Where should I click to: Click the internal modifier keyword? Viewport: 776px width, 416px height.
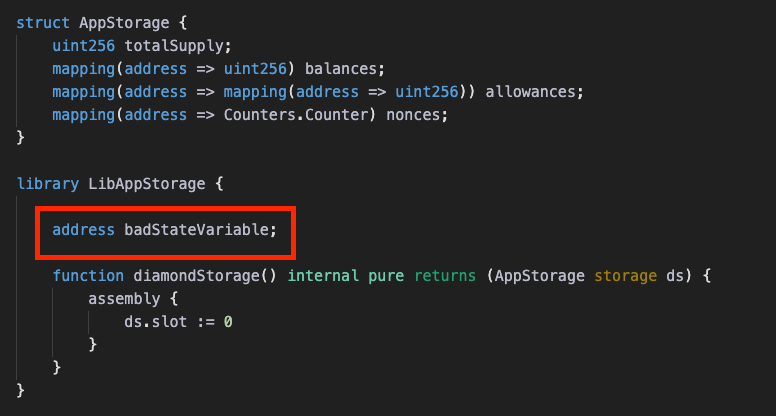click(x=323, y=276)
